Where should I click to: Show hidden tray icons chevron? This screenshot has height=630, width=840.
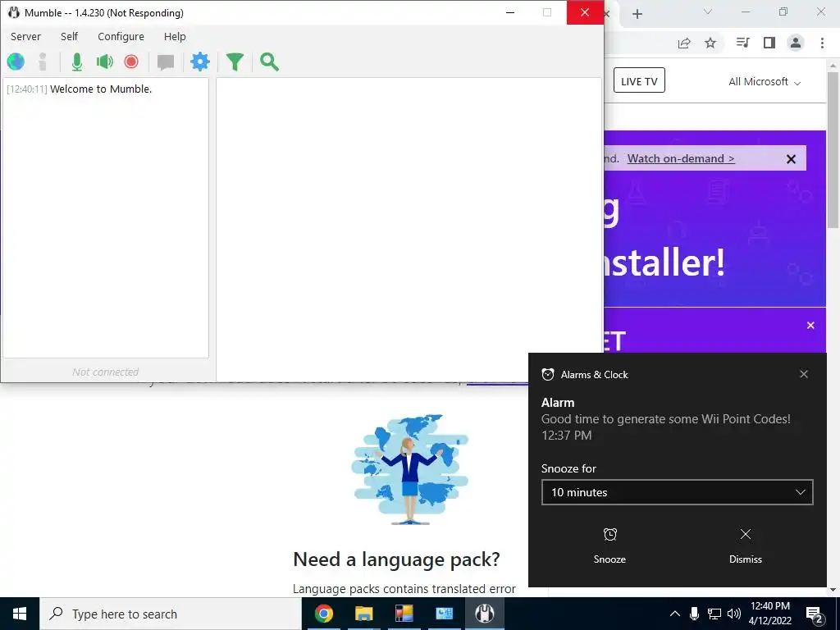pyautogui.click(x=675, y=614)
